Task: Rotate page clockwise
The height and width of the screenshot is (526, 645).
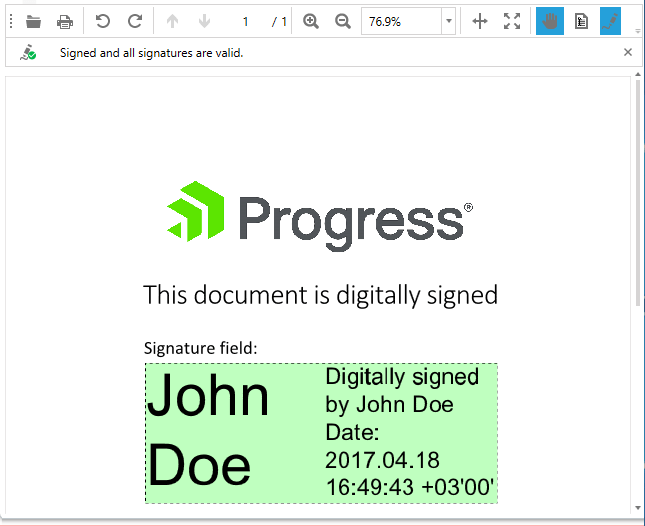Action: click(x=135, y=21)
